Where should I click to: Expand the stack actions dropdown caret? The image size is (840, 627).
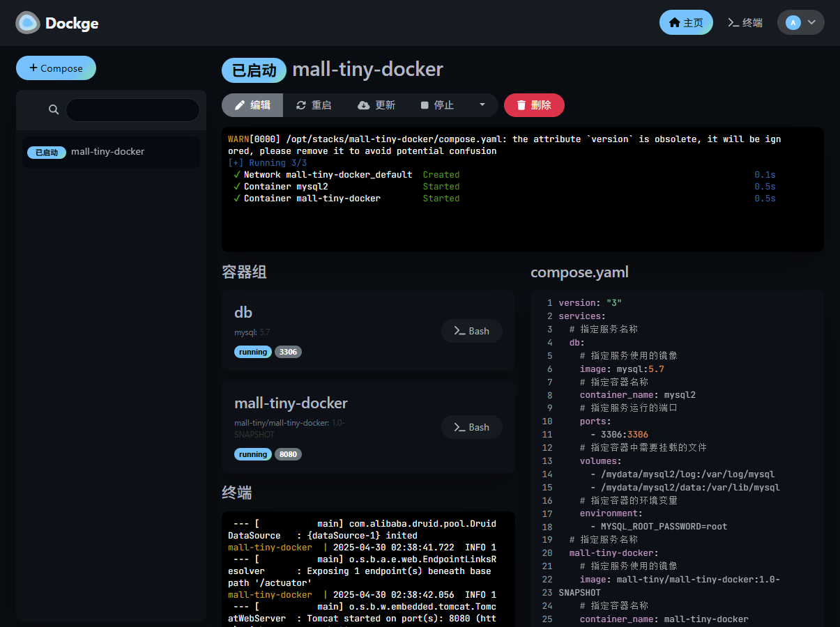coord(482,105)
